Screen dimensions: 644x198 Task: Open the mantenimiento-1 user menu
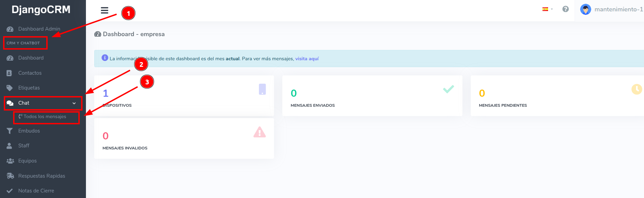(618, 9)
